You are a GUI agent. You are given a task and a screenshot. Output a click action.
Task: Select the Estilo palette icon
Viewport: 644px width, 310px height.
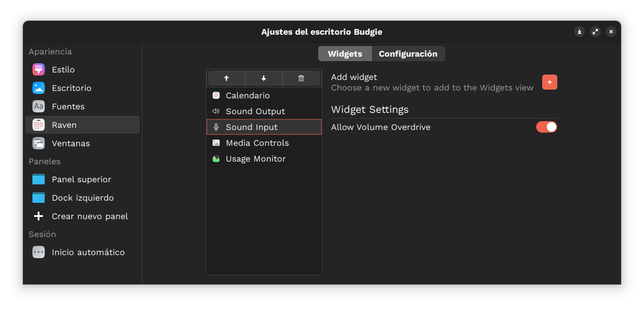(x=38, y=69)
